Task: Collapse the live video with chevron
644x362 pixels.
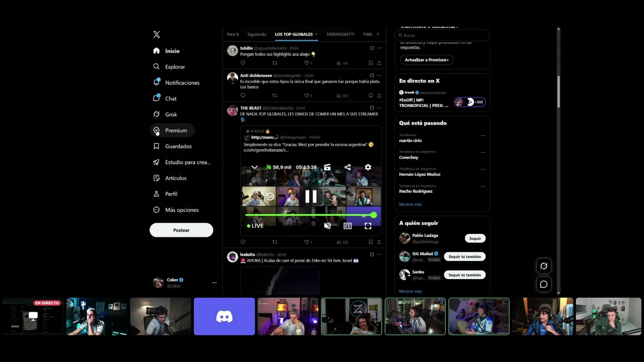Action: pyautogui.click(x=255, y=167)
